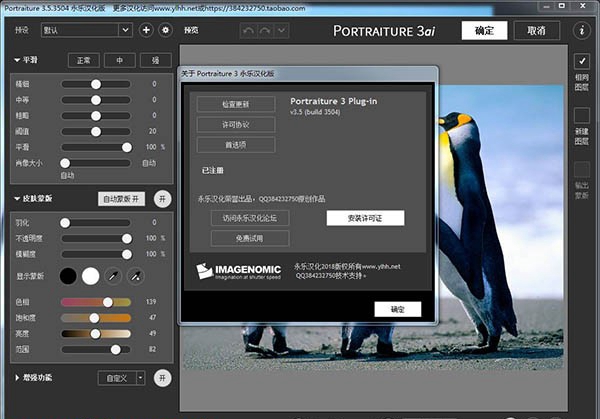The height and width of the screenshot is (419, 600).
Task: Click the 预览 label
Action: [x=191, y=30]
